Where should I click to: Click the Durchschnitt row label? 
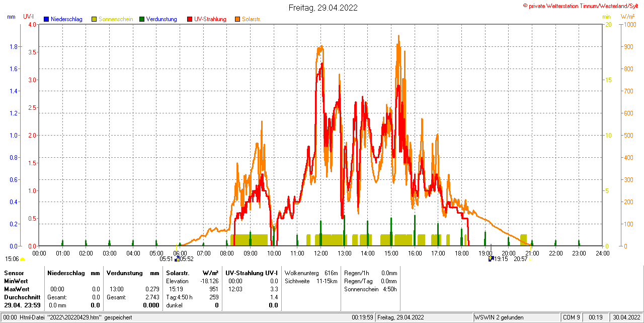click(22, 297)
